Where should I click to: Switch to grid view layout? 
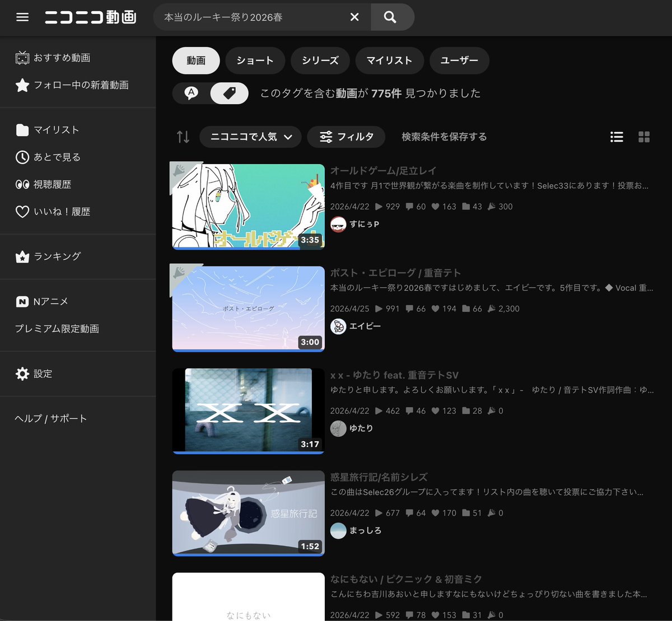[x=644, y=137]
